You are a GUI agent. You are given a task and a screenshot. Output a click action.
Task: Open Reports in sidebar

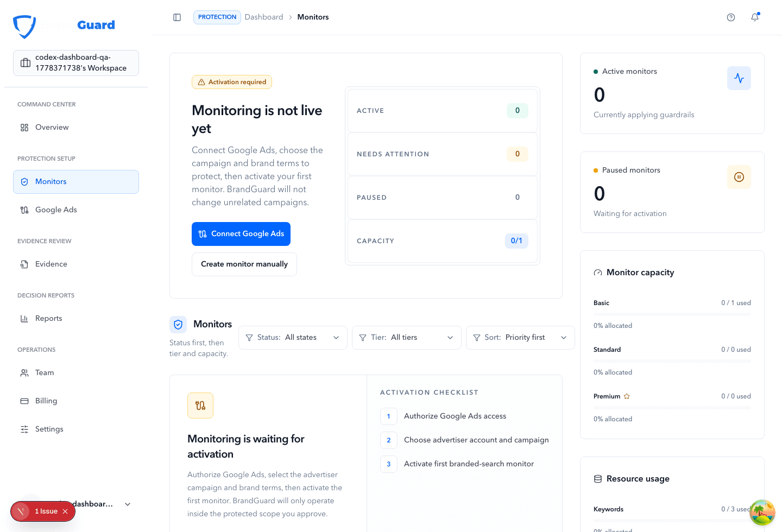point(76,319)
